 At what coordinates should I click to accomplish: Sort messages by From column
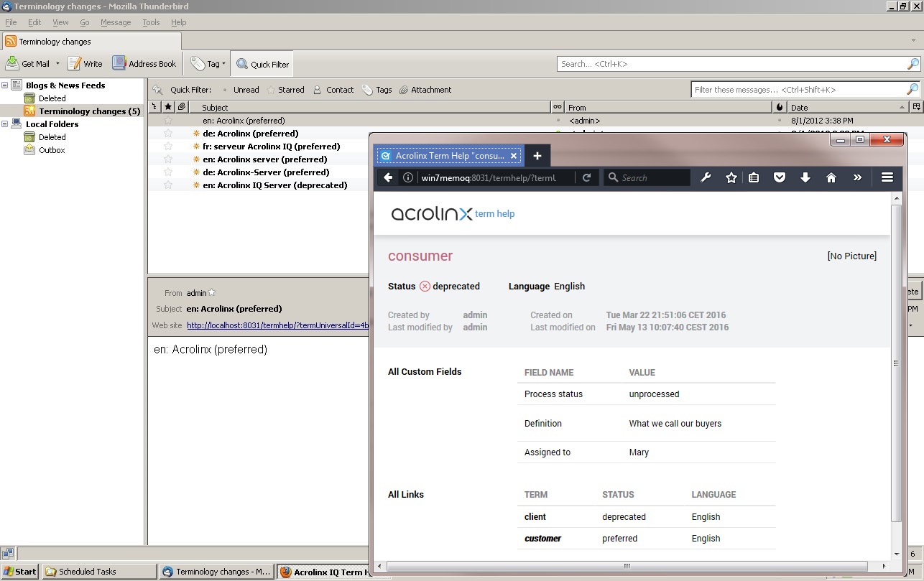[668, 107]
